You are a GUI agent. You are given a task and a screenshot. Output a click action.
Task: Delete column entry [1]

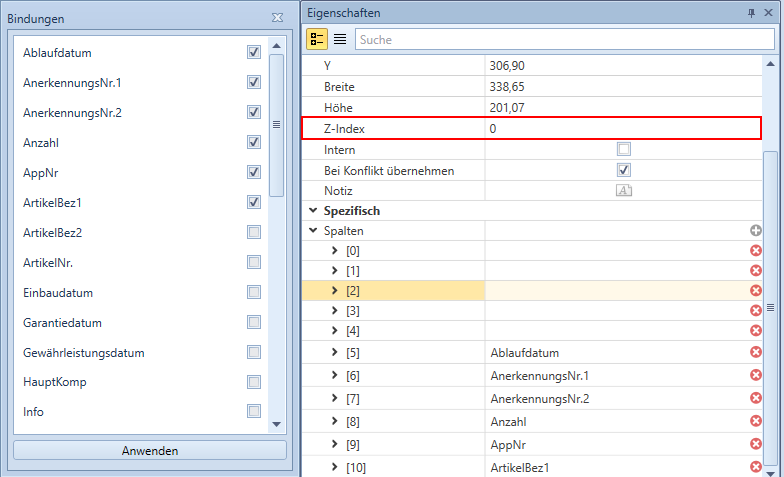tap(756, 270)
